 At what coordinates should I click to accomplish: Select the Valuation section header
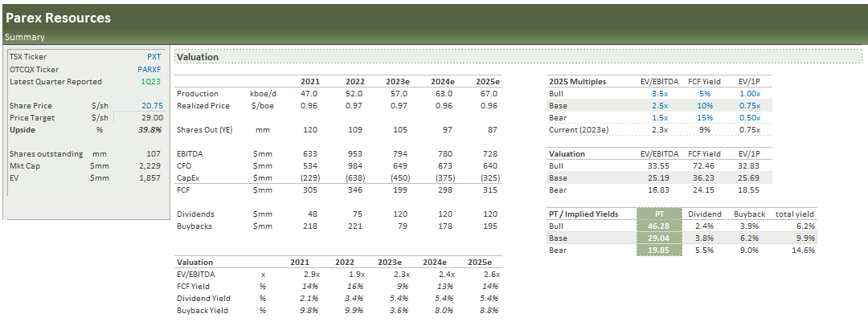click(x=518, y=57)
